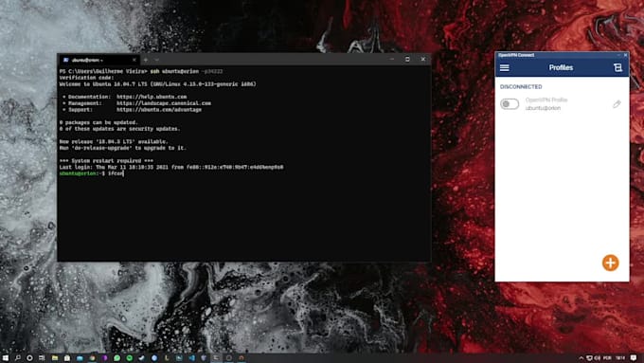Edit the ubuntu@orion profile with pencil icon
This screenshot has width=644, height=363.
coord(617,104)
